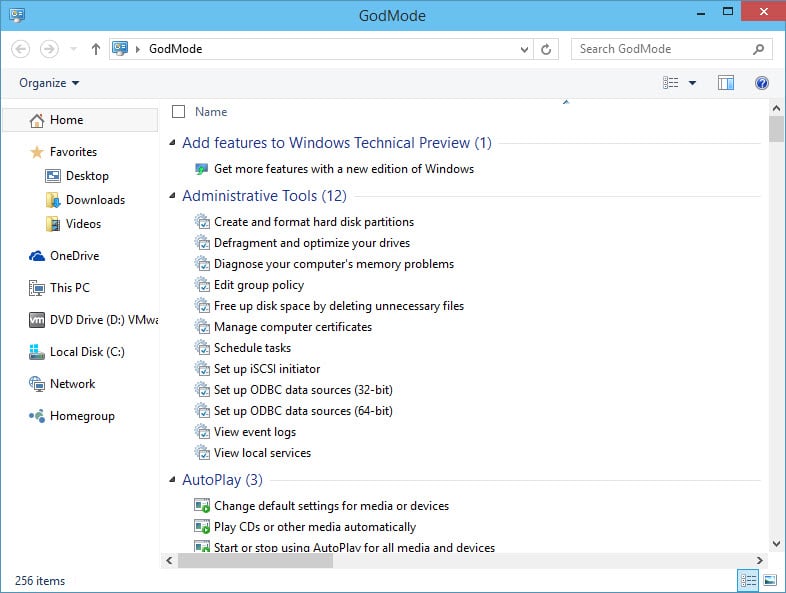Sort by the Name column header
The image size is (786, 593).
tap(211, 112)
